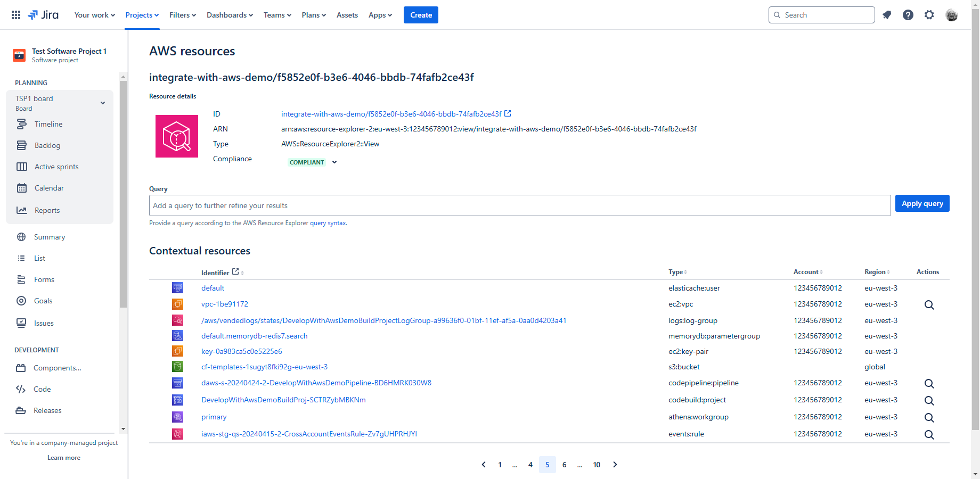Open Reports in the sidebar
Image resolution: width=980 pixels, height=479 pixels.
click(x=47, y=210)
